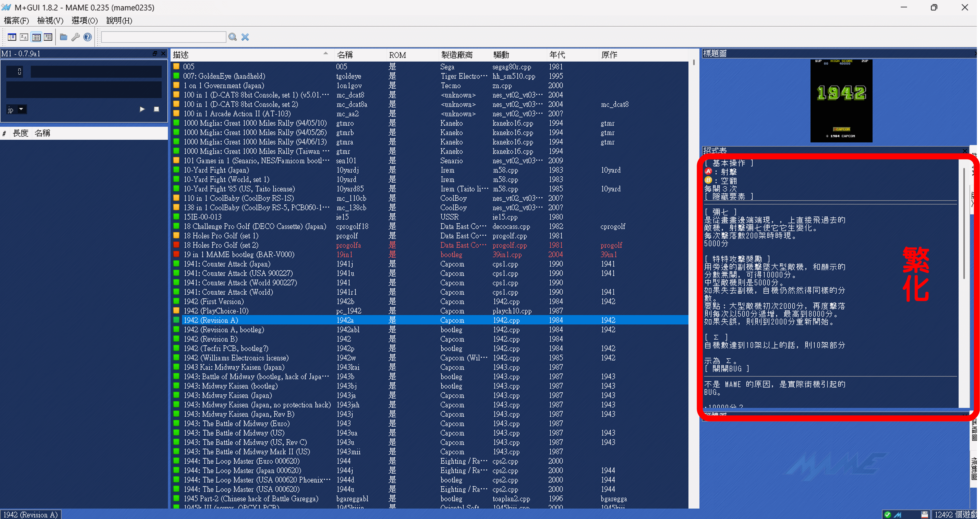Click the 長度 column header in M1 track list
Image resolution: width=980 pixels, height=519 pixels.
pyautogui.click(x=21, y=133)
